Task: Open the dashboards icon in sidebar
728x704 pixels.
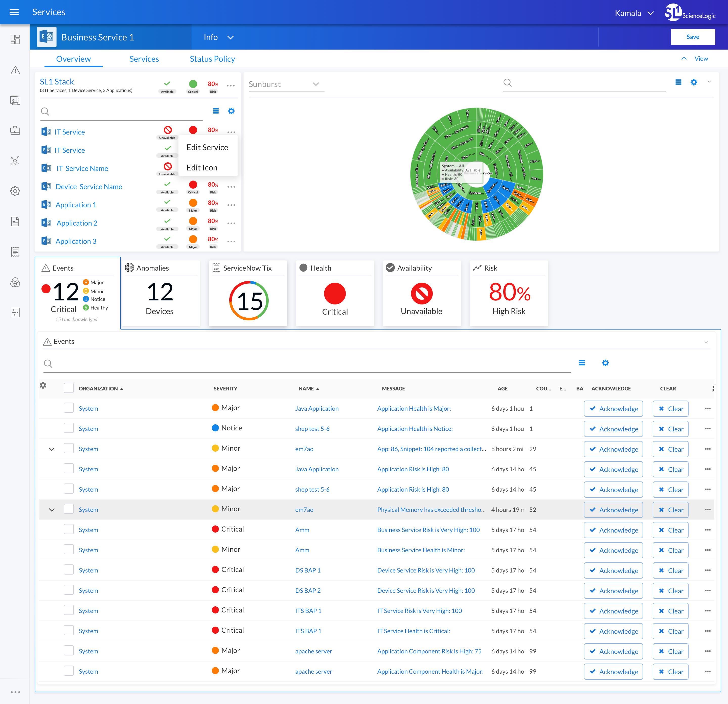Action: (x=15, y=39)
